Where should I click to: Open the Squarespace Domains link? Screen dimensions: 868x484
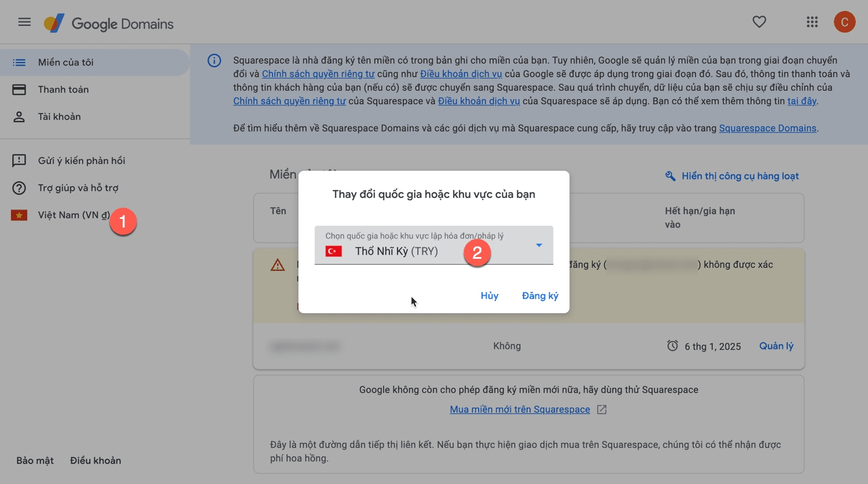(767, 129)
